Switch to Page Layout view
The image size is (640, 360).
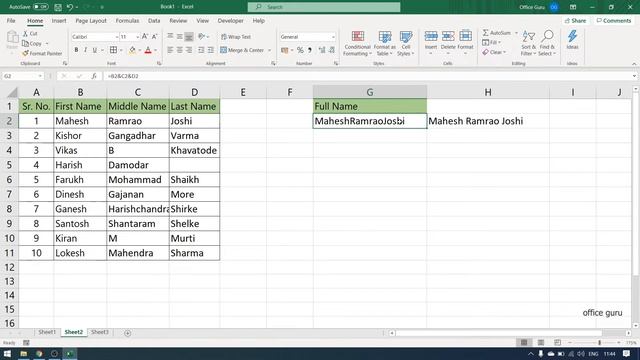pos(541,342)
